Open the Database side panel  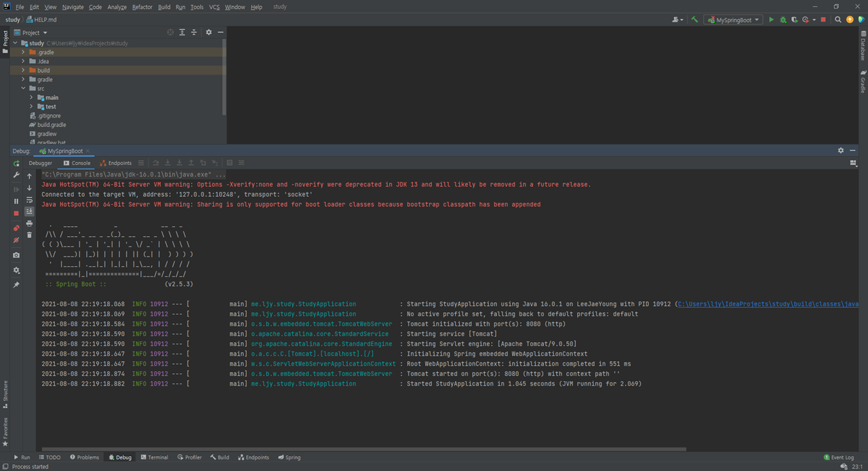[x=863, y=46]
